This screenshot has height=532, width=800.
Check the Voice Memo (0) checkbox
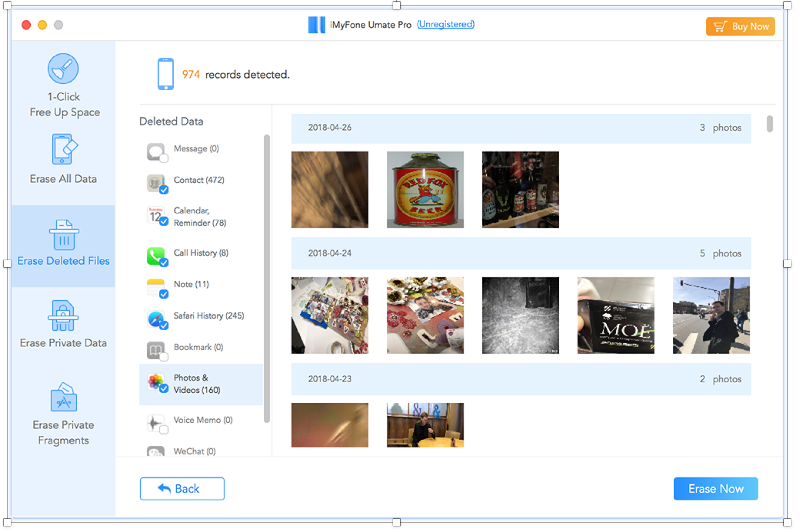click(x=164, y=430)
